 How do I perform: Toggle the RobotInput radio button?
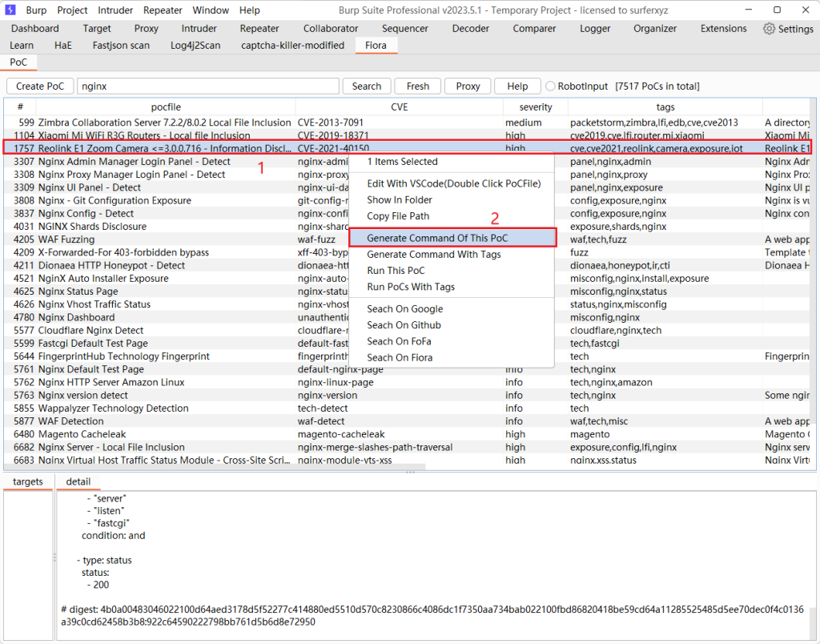pos(550,87)
